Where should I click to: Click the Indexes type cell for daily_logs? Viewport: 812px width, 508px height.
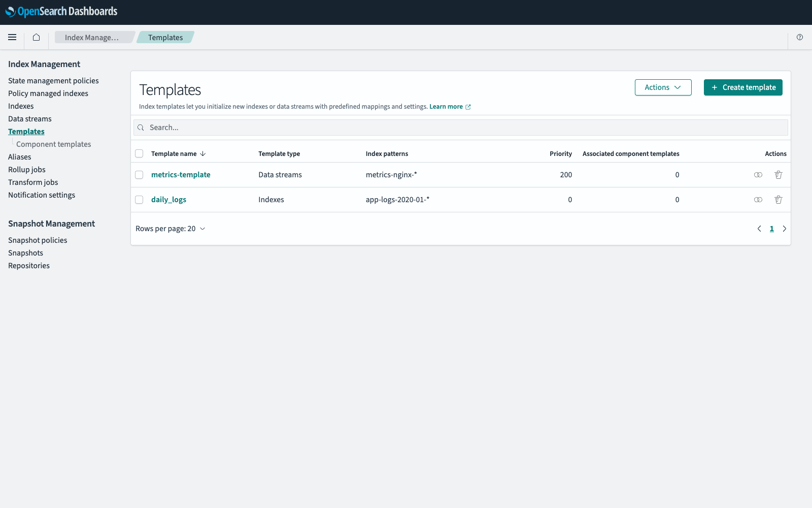pyautogui.click(x=271, y=200)
